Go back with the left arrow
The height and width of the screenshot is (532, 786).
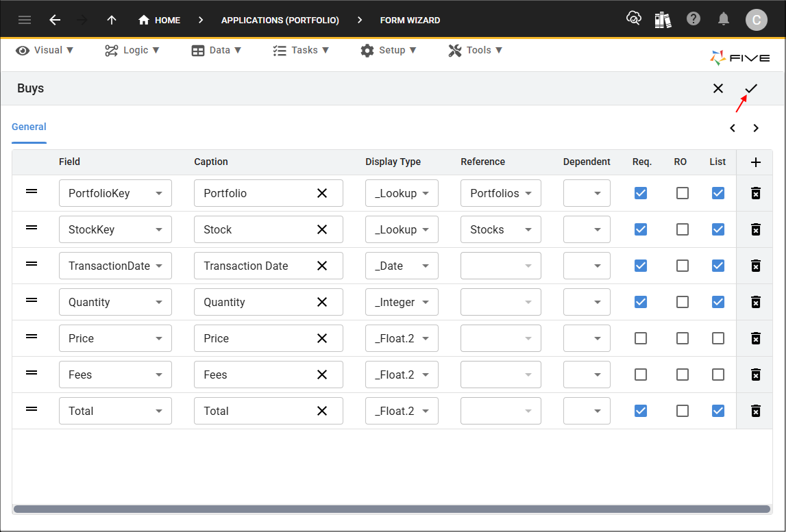pyautogui.click(x=55, y=20)
